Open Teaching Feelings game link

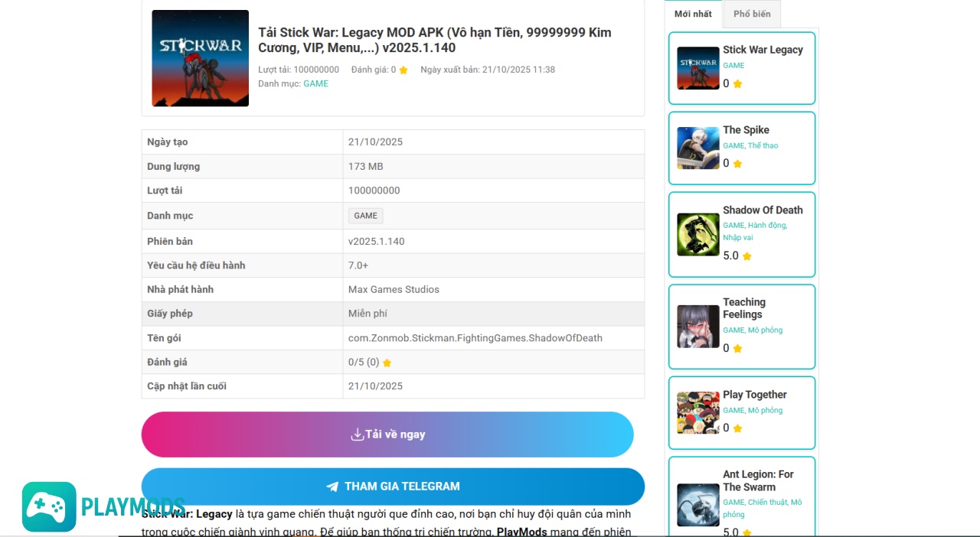[x=743, y=308]
